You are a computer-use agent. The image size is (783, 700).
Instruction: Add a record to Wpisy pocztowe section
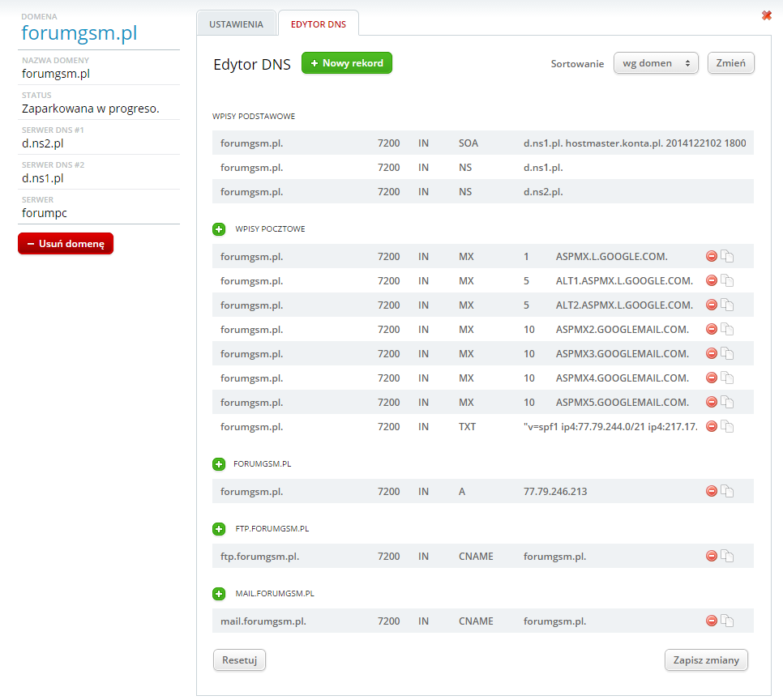[219, 229]
